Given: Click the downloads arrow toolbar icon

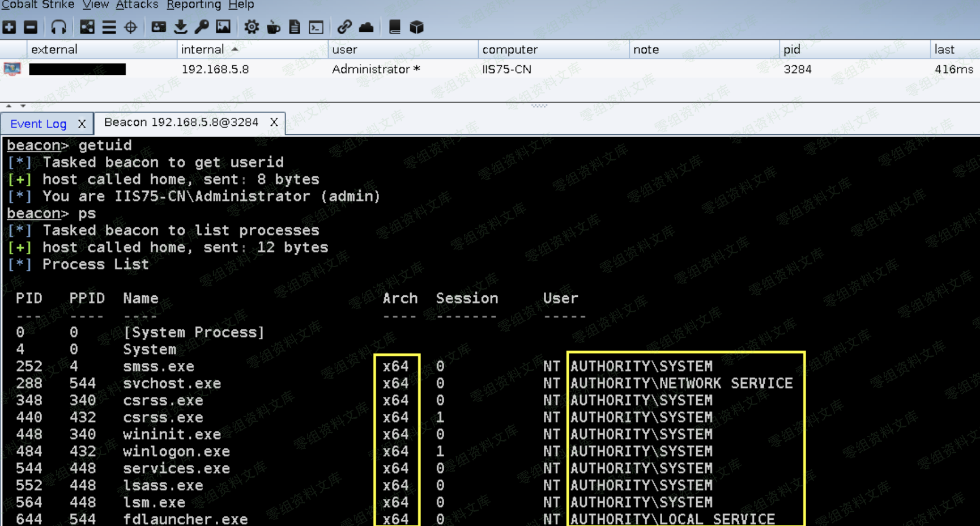Looking at the screenshot, I should 180,27.
